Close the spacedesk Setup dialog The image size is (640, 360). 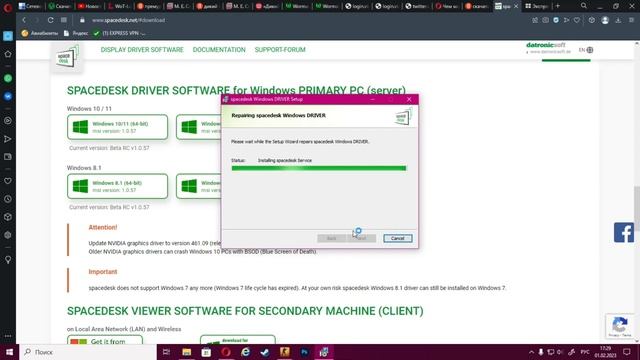pos(409,99)
